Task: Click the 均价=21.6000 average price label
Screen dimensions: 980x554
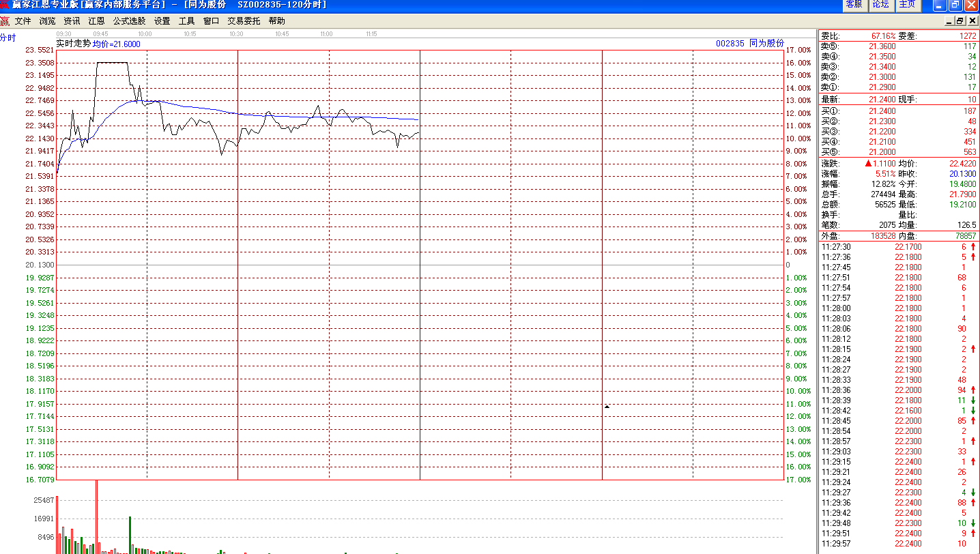Action: (117, 44)
